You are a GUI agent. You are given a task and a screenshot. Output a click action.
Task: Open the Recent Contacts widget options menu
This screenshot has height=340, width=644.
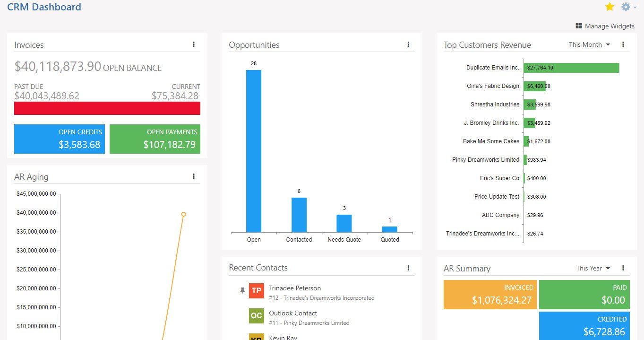[408, 268]
